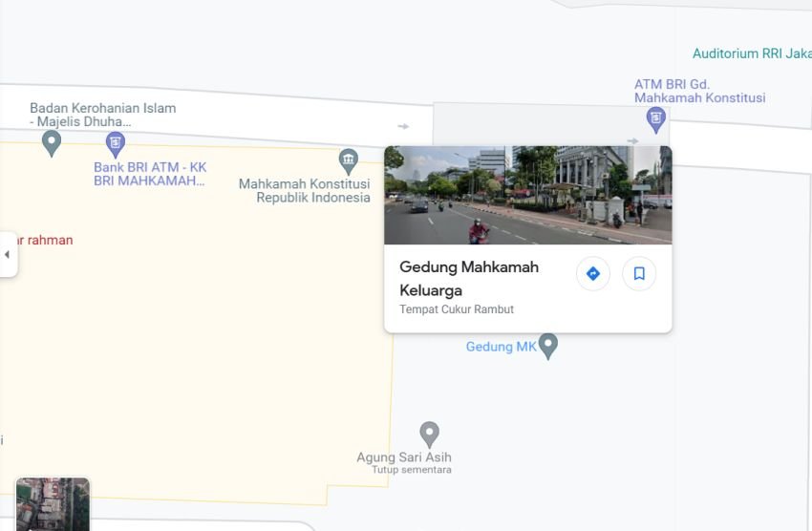
Task: Click the Badan Kerohanian Islam location pin
Action: [x=52, y=143]
